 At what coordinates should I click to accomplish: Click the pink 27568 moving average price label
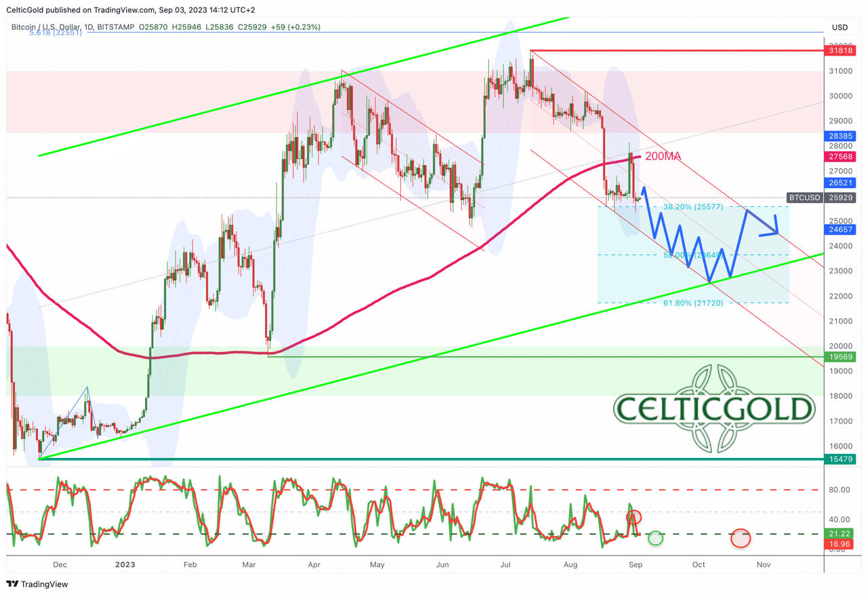tap(840, 156)
